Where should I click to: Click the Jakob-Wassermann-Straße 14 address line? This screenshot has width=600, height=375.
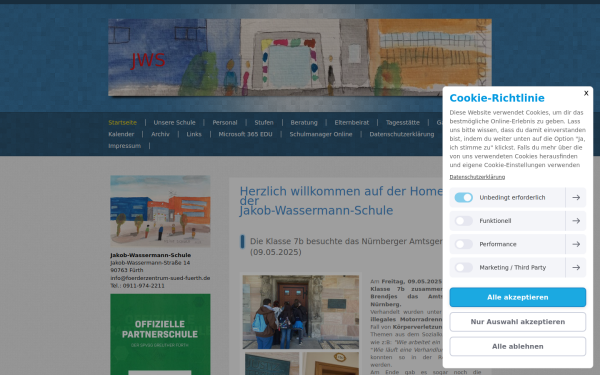150,263
